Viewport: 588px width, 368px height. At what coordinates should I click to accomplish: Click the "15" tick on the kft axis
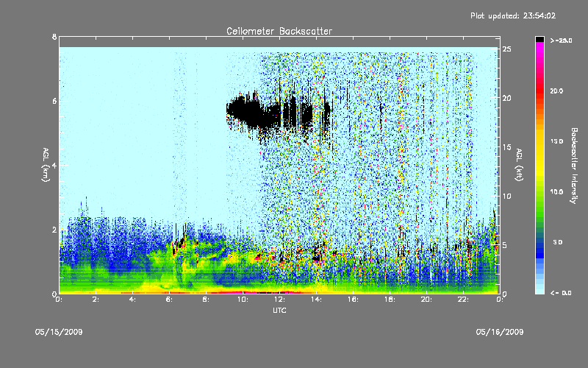click(506, 147)
